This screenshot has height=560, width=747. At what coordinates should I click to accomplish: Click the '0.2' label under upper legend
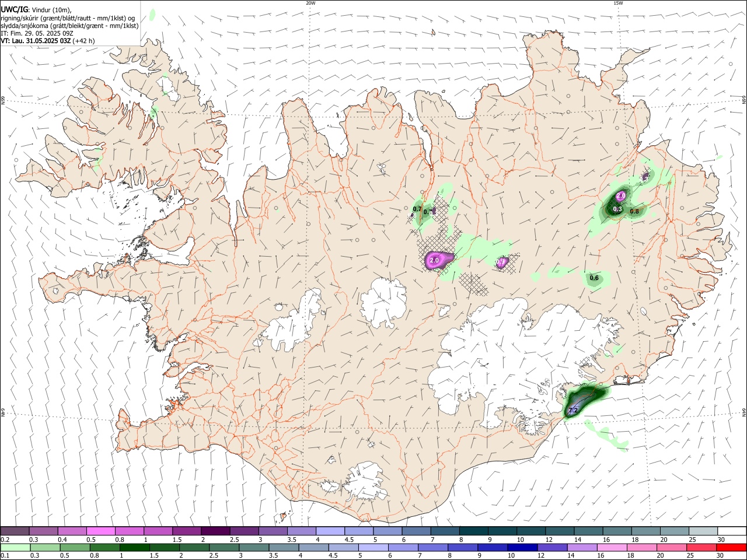[x=5, y=540]
